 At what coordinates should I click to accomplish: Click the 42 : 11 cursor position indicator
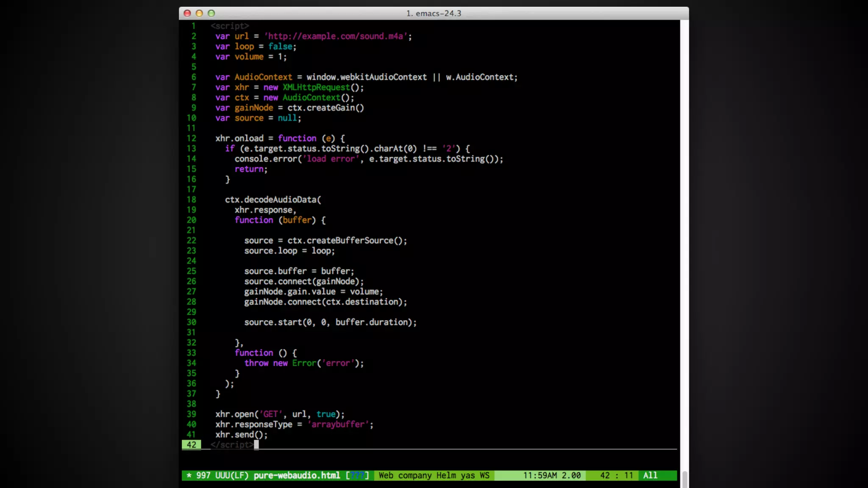(616, 475)
